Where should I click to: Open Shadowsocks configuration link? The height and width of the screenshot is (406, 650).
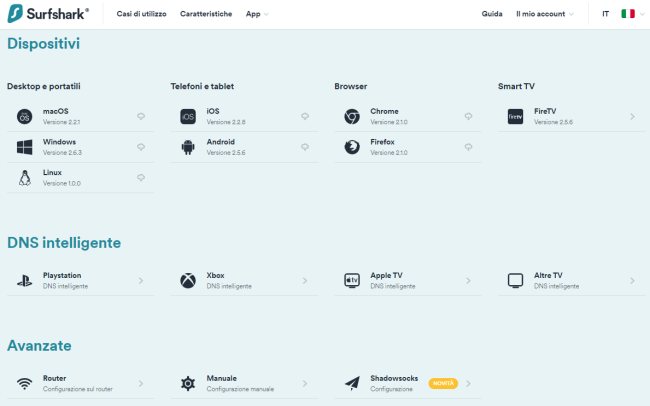[408, 384]
